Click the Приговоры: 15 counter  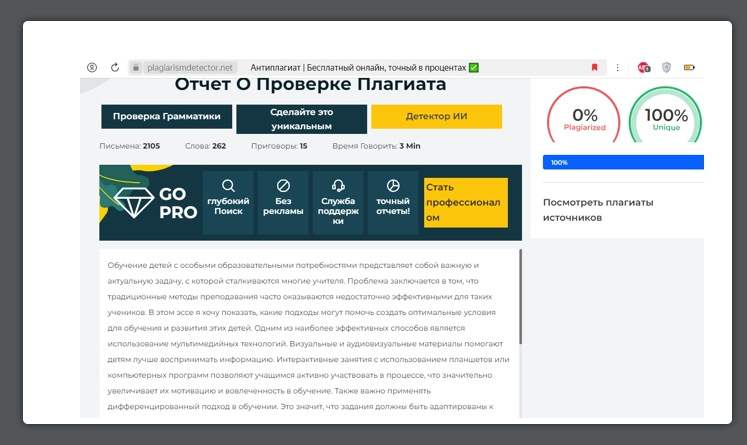pyautogui.click(x=279, y=146)
